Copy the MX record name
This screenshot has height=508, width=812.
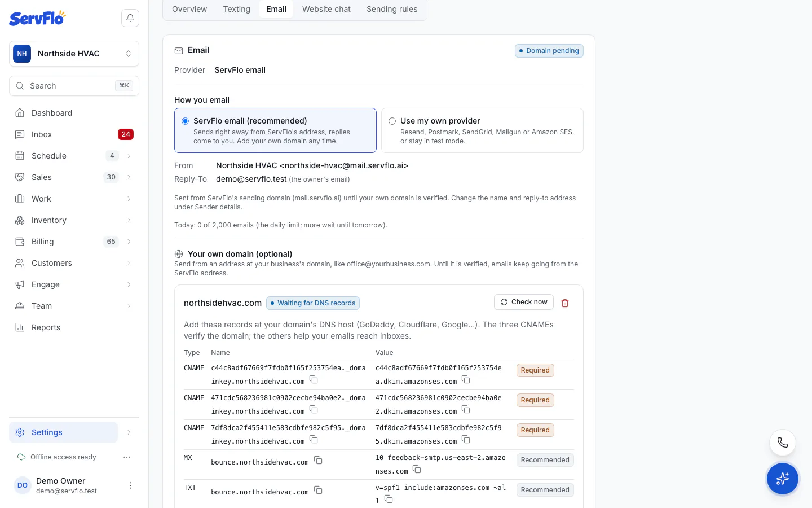tap(318, 461)
